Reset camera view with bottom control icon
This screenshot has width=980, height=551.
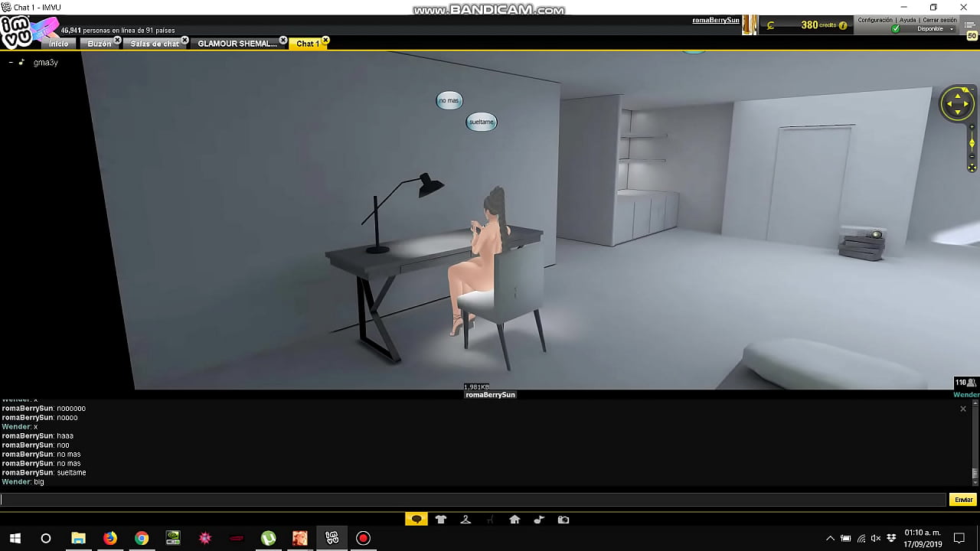[972, 168]
